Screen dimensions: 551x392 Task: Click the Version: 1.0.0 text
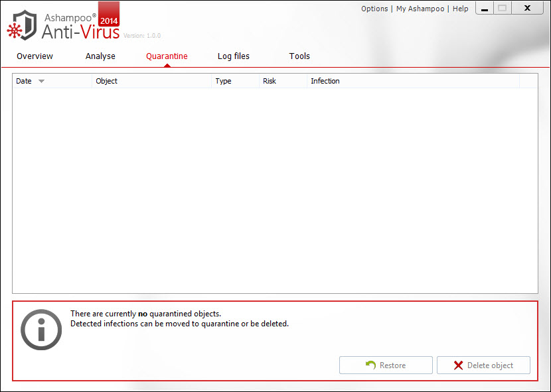(142, 35)
